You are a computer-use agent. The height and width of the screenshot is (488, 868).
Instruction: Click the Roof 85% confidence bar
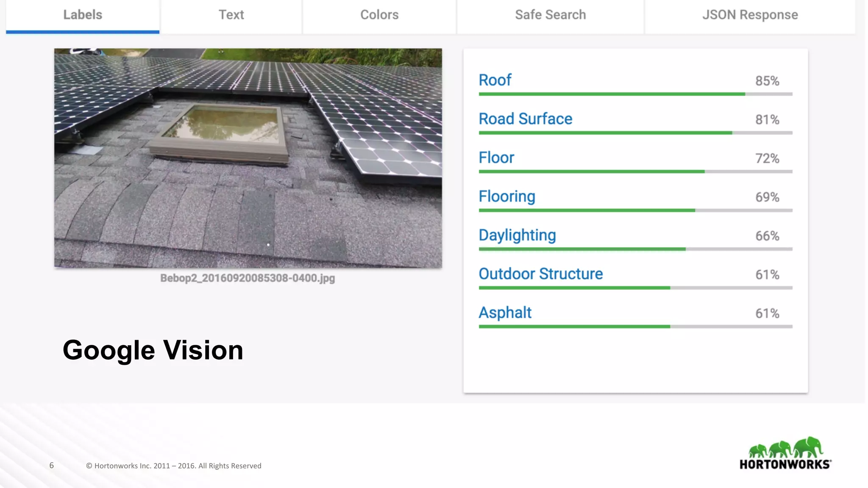click(635, 94)
